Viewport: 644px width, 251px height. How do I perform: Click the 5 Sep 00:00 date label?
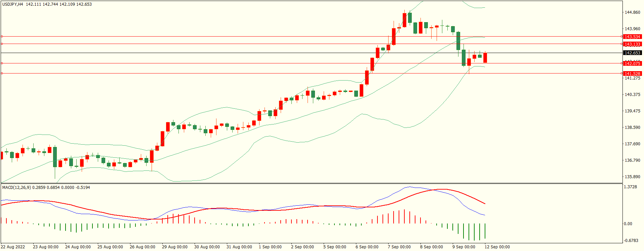click(x=335, y=247)
